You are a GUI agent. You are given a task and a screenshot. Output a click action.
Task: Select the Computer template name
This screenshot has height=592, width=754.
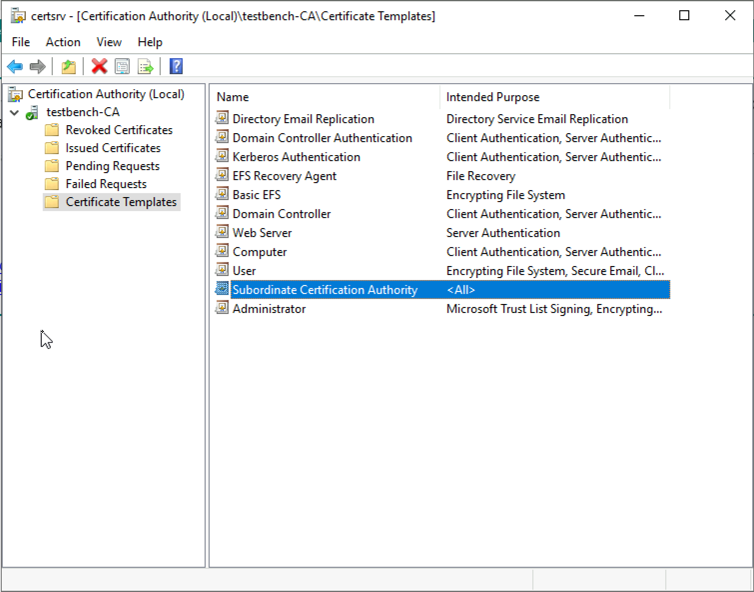(259, 252)
